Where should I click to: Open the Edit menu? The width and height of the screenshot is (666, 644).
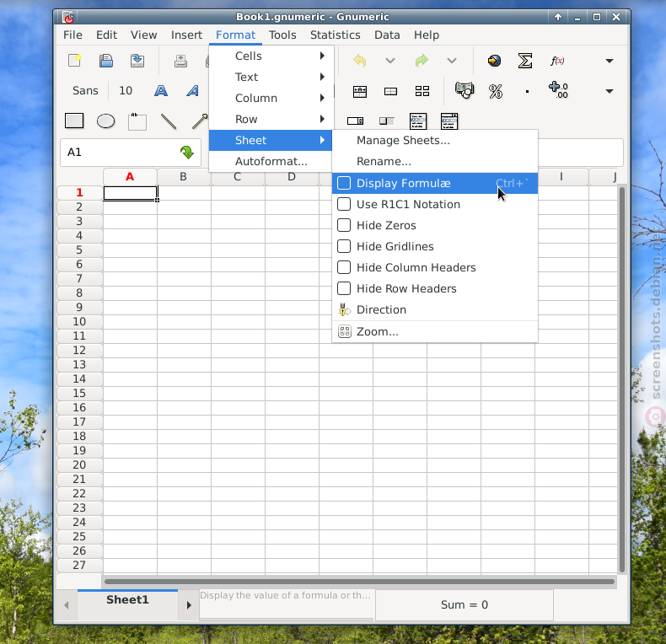106,35
